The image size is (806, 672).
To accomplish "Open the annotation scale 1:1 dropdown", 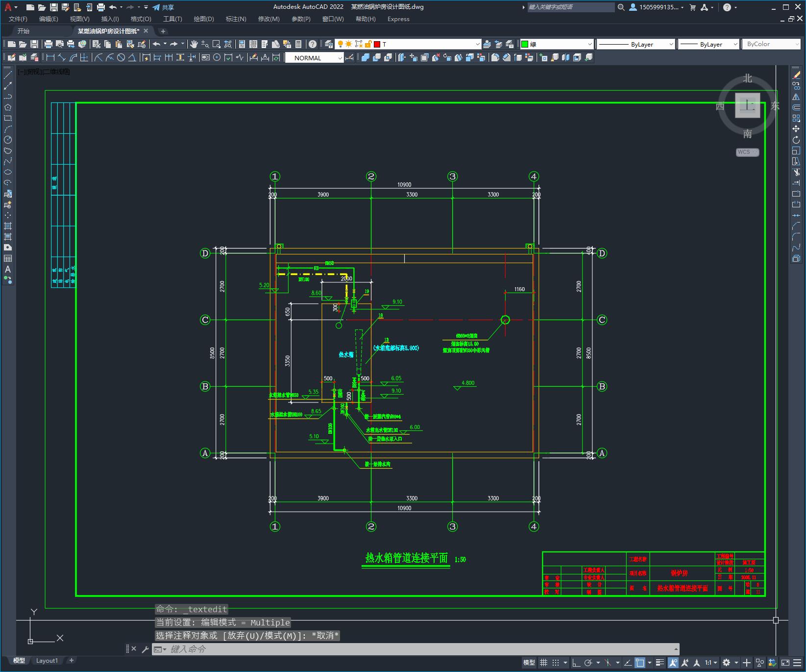I will [x=711, y=663].
